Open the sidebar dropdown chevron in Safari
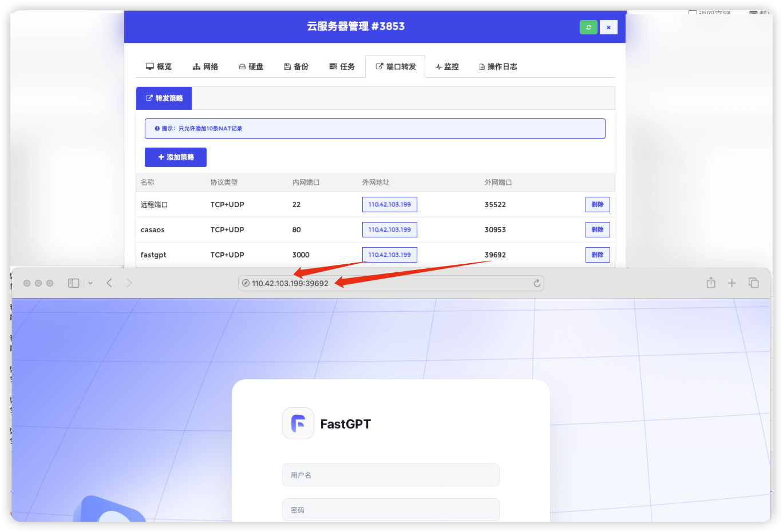 tap(90, 283)
